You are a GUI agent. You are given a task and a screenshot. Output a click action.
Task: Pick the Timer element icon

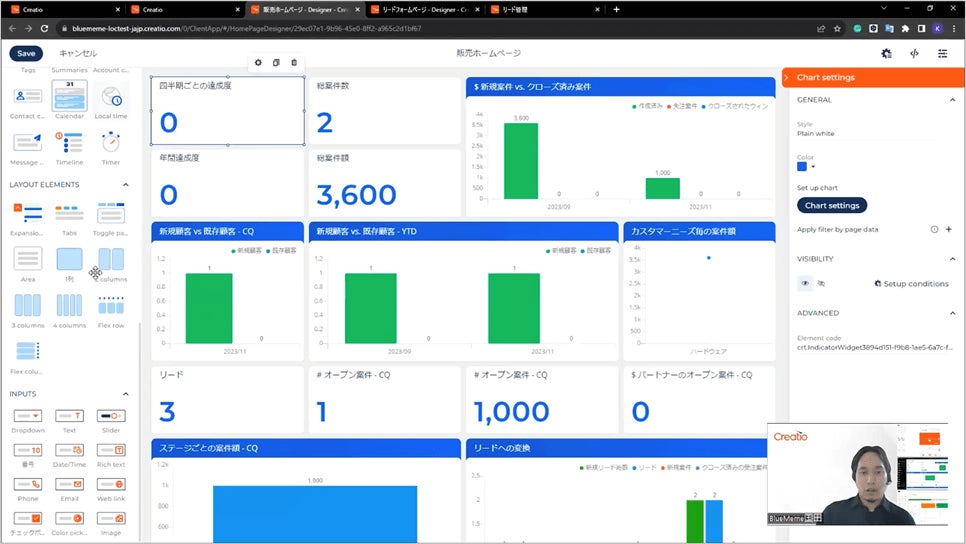click(111, 143)
